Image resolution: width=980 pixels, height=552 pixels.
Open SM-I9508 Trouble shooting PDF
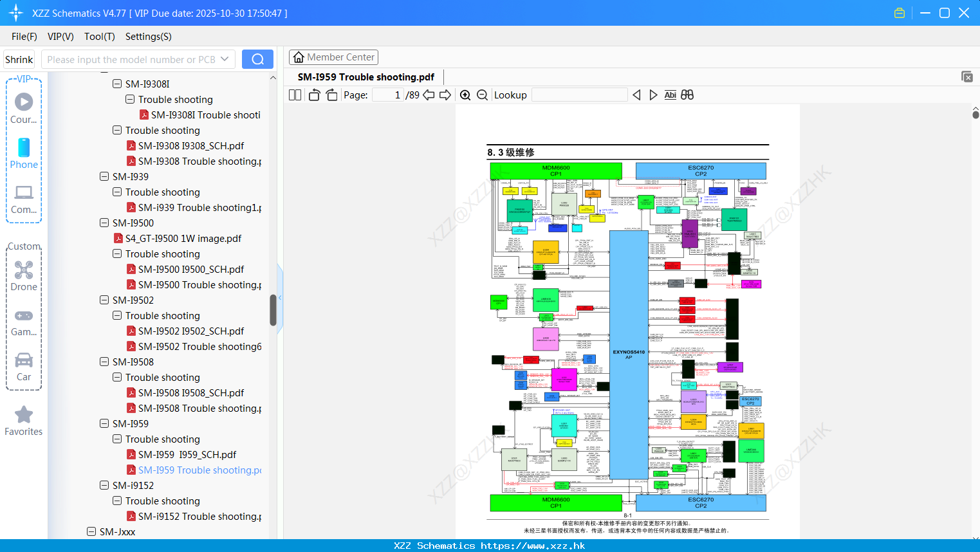(194, 408)
